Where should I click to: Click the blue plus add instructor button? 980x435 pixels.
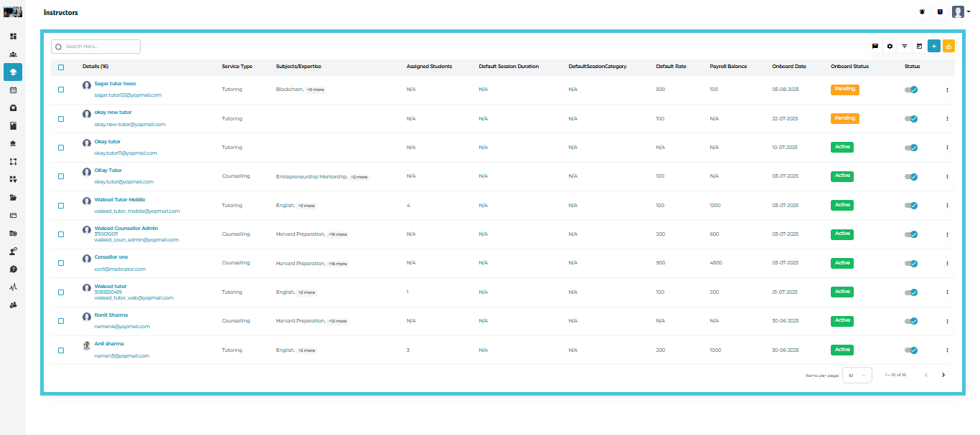coord(933,46)
